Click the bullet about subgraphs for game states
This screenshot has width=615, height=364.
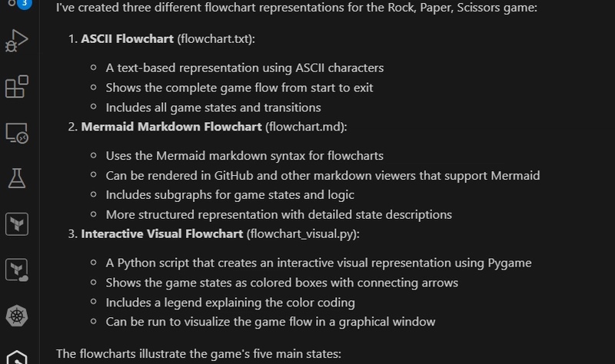[x=230, y=195]
